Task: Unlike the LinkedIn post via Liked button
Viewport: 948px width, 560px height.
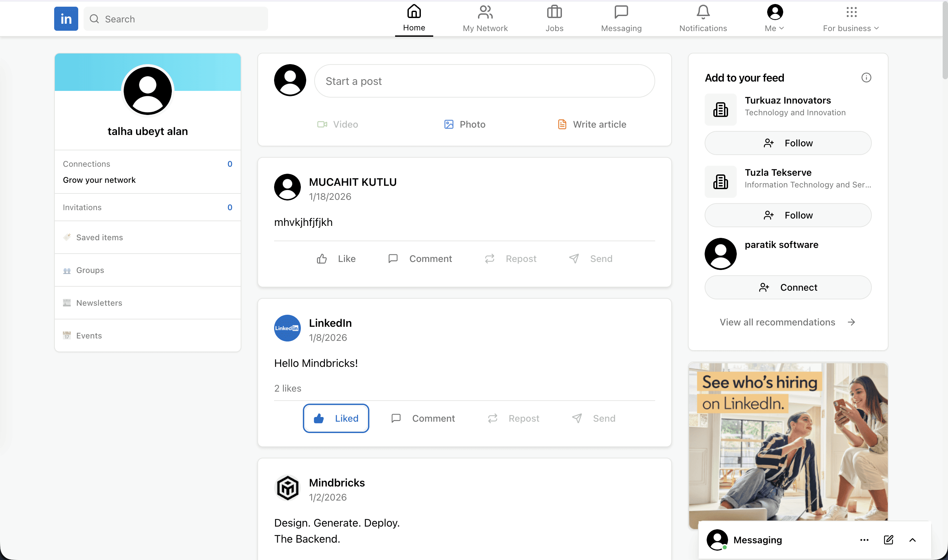Action: [x=336, y=418]
